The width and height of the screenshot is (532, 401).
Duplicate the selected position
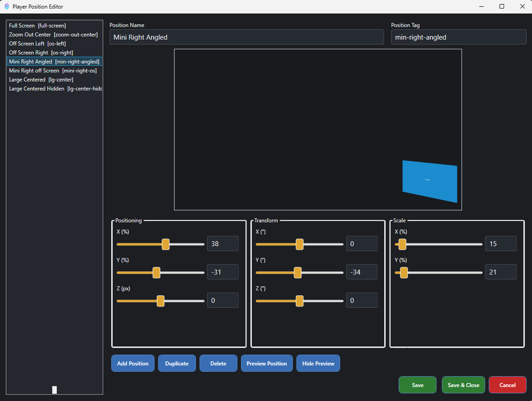pos(177,363)
